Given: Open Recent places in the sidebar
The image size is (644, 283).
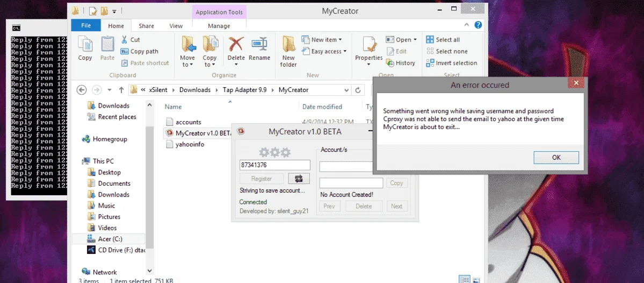Looking at the screenshot, I should coord(112,117).
